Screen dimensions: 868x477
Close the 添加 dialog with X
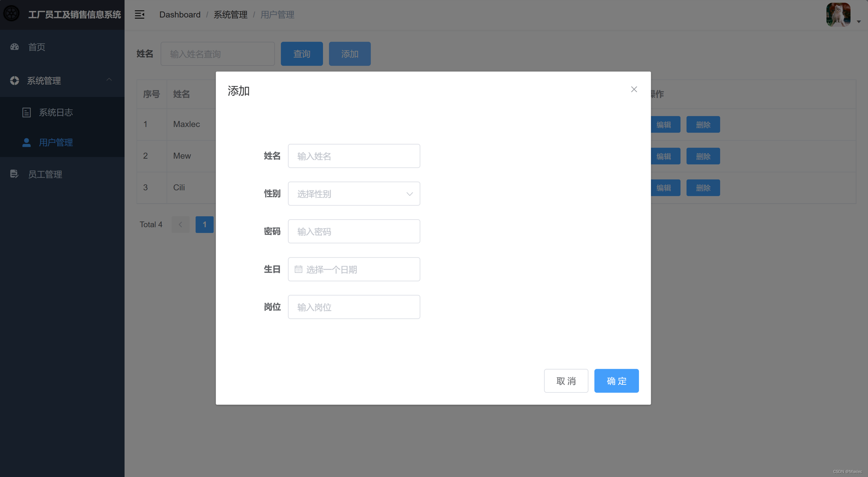634,89
